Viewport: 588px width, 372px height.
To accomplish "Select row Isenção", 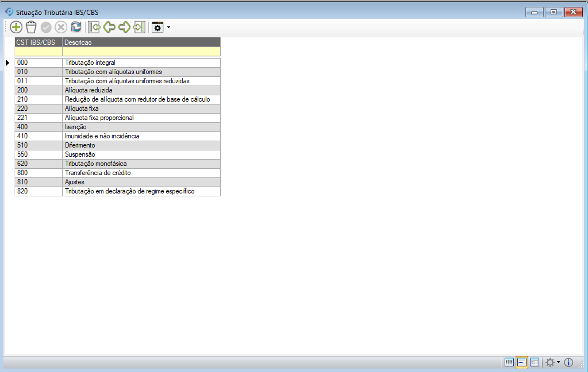I will coord(117,127).
